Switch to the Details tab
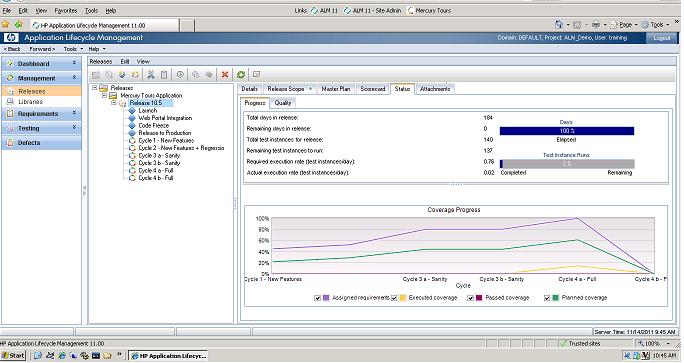 [x=250, y=89]
